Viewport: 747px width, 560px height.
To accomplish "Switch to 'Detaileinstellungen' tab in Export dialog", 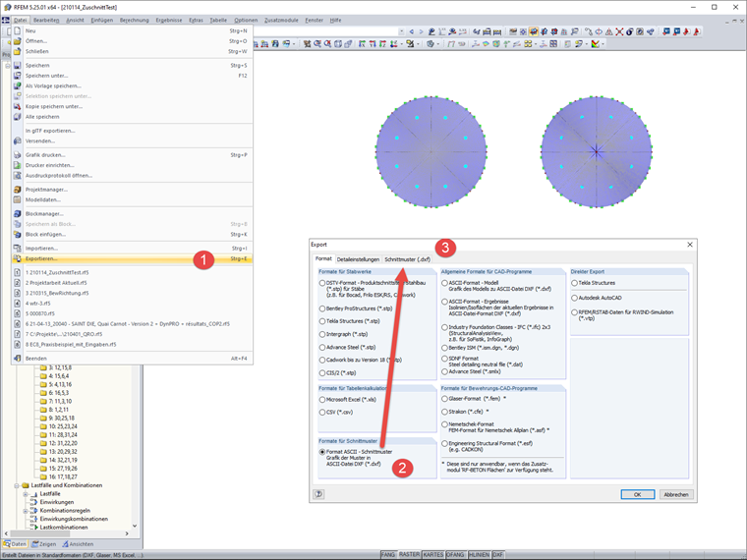I will [358, 259].
